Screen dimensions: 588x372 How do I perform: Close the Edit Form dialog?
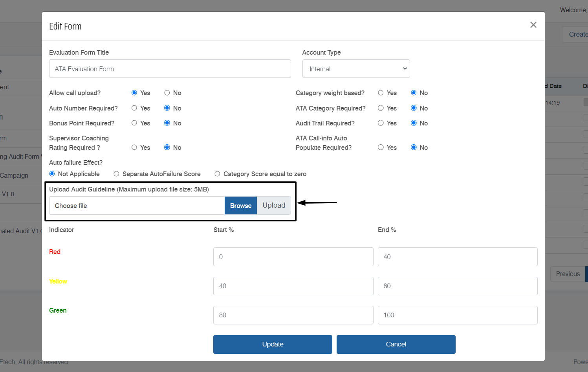533,25
